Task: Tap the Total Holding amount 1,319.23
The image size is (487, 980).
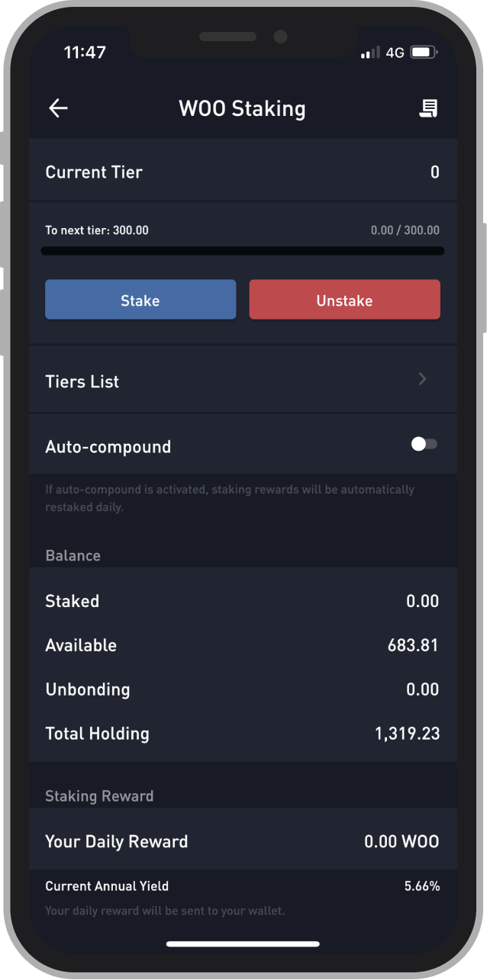Action: pos(407,734)
